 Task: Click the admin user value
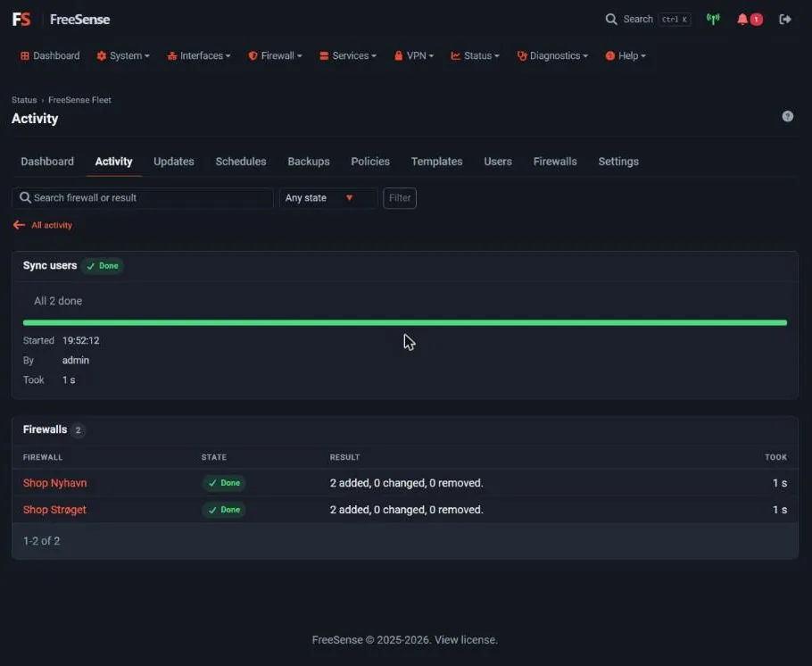point(76,360)
